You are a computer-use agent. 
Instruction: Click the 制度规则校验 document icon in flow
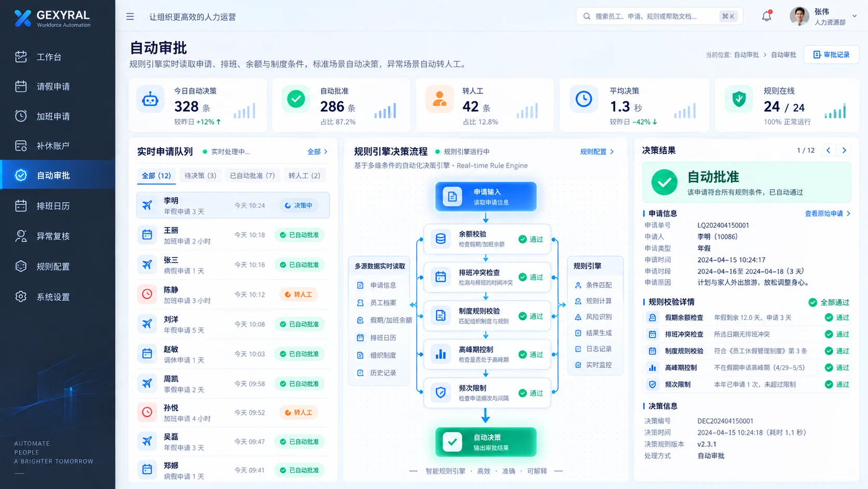coord(441,315)
